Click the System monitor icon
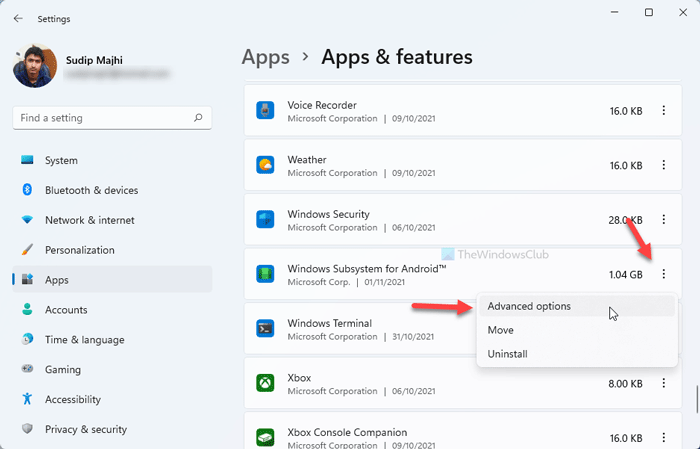 [27, 160]
